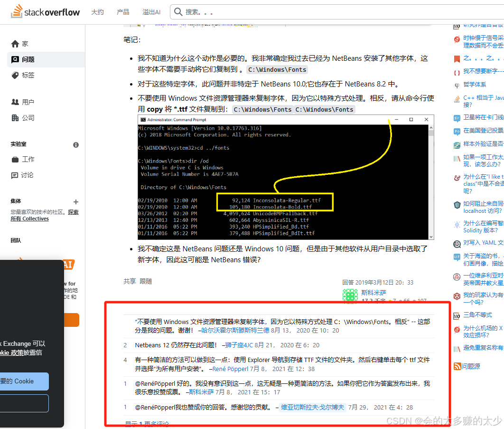
Task: Click the building icon next to 公司
Action: 15,118
